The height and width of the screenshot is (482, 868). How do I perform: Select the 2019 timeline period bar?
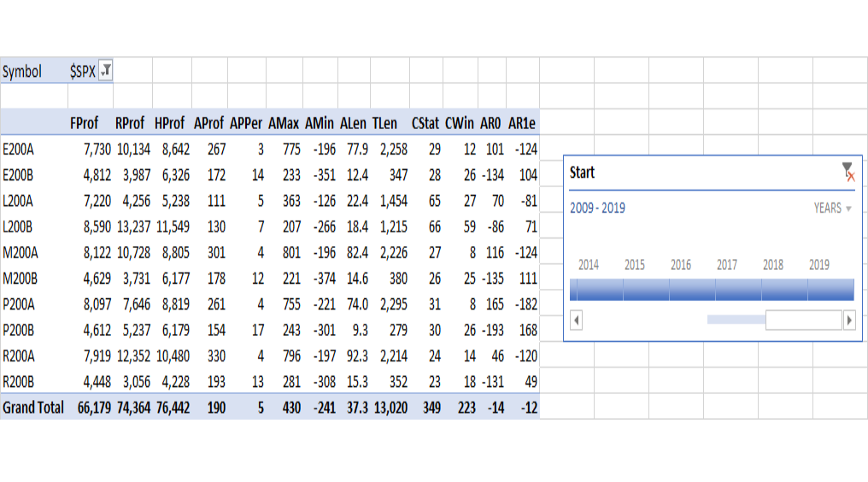pos(830,290)
